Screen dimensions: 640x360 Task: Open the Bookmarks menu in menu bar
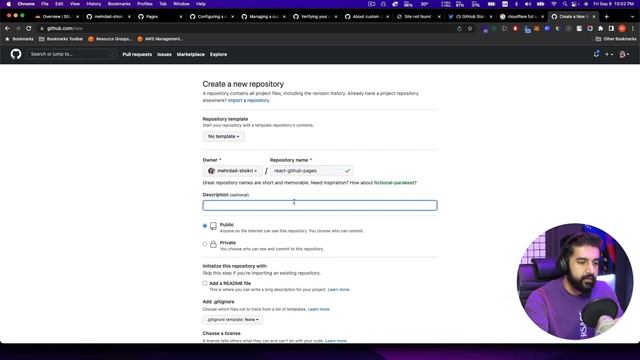pos(119,4)
